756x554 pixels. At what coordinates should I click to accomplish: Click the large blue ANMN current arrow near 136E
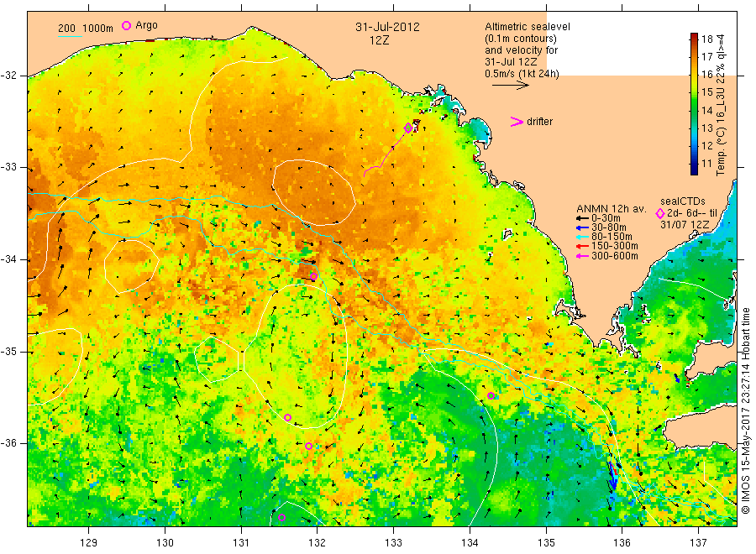point(613,476)
